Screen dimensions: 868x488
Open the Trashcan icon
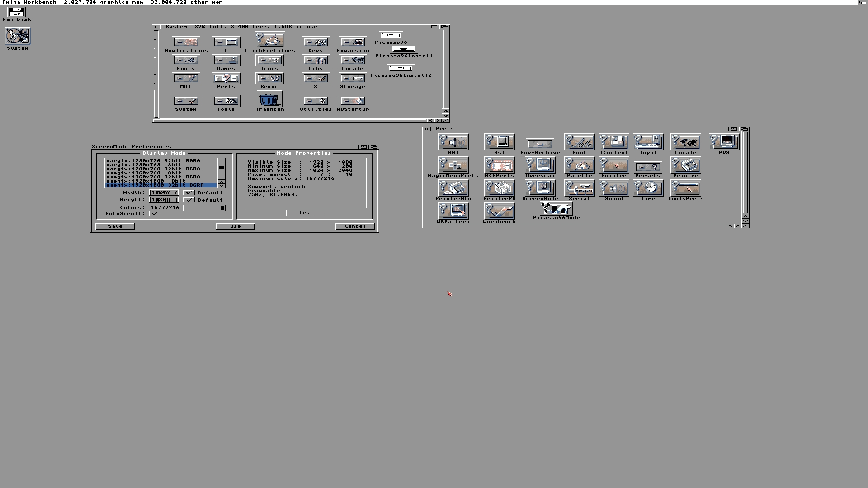pyautogui.click(x=269, y=99)
